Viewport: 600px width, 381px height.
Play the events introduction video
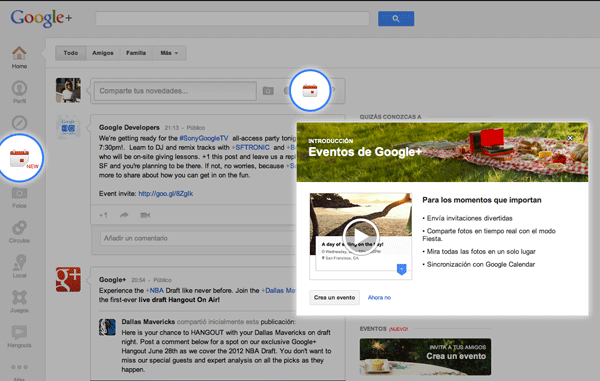point(360,236)
